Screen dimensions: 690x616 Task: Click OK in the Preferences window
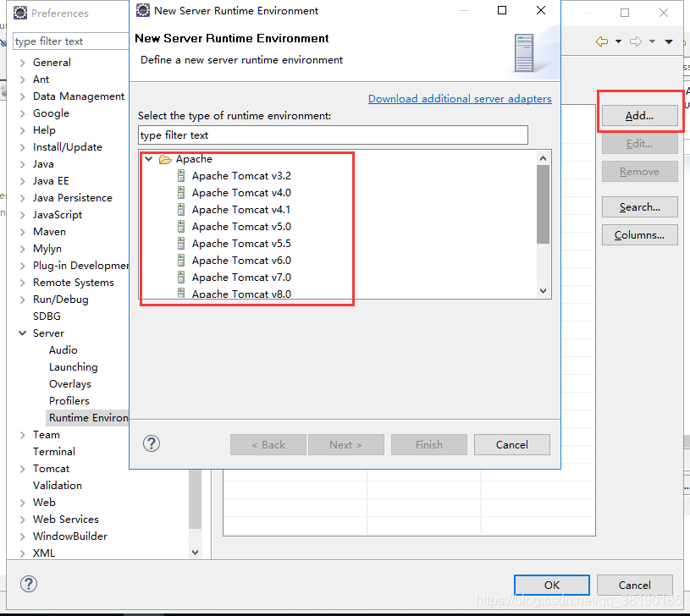click(552, 586)
